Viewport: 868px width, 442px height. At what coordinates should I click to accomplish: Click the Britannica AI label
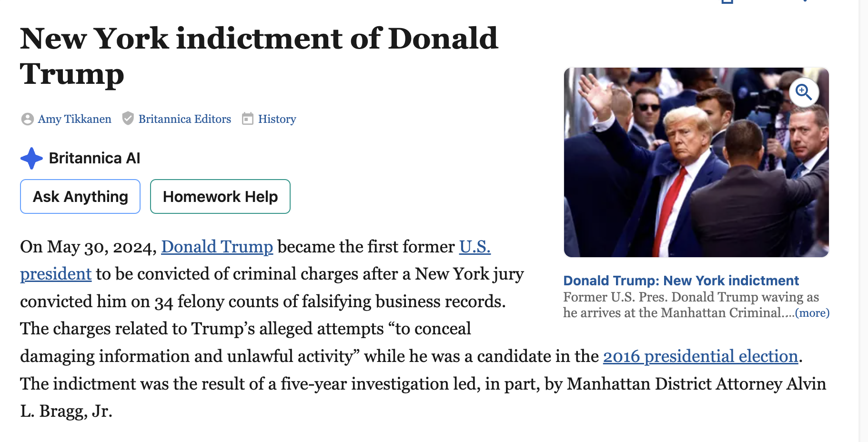pos(94,158)
